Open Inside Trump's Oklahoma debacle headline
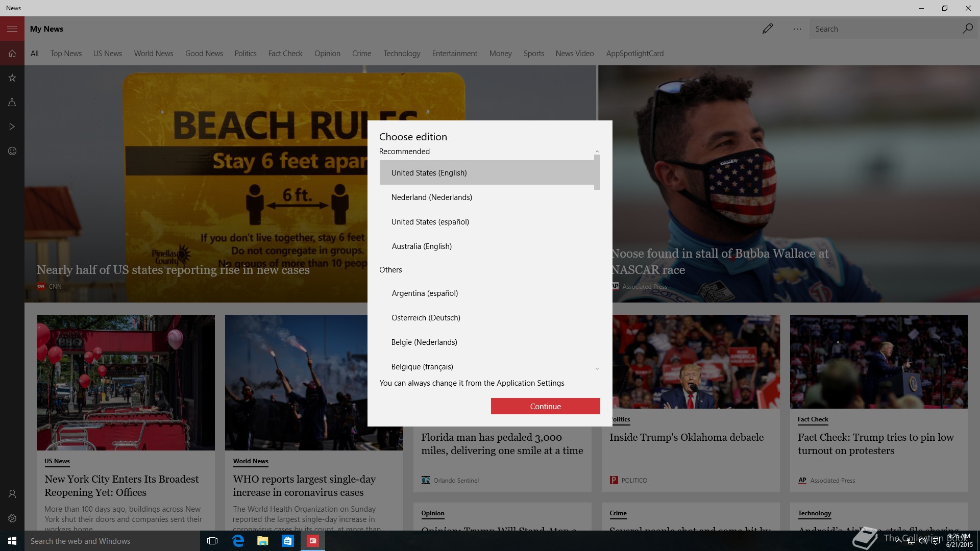Viewport: 980px width, 551px height. 687,437
